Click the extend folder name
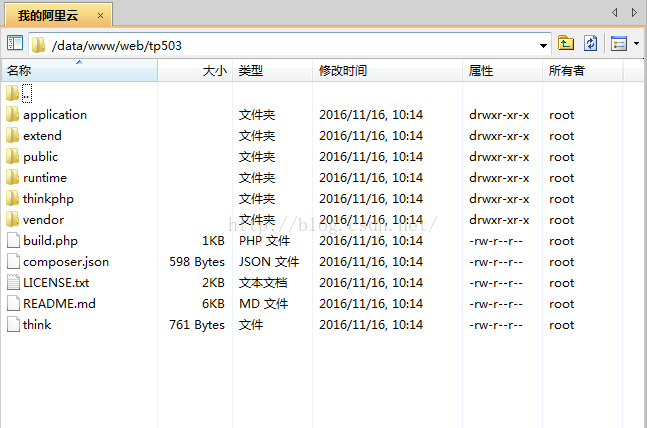Screen dimensions: 647x428 coord(42,136)
